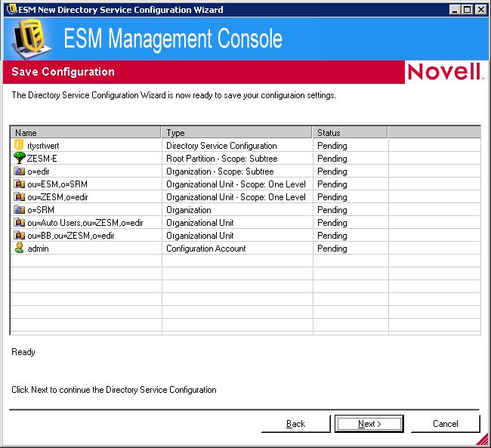
Task: Select the ZESM-E entry
Action: pos(42,159)
